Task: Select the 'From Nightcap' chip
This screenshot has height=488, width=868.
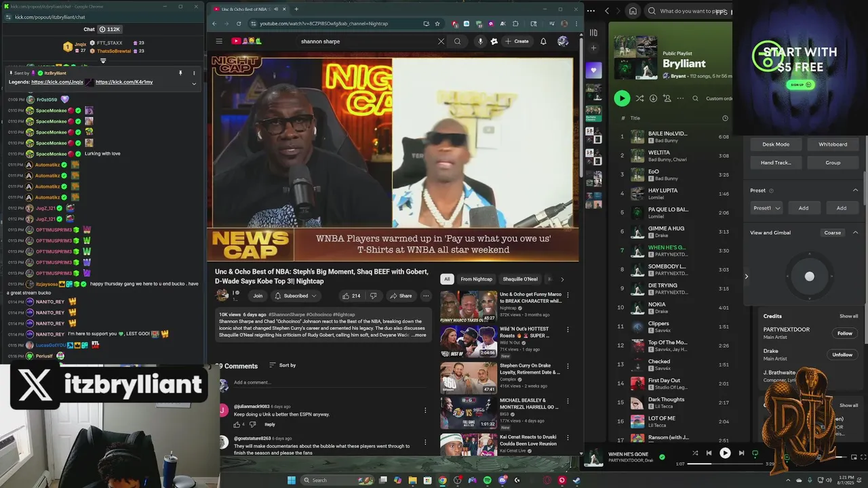Action: [x=477, y=279]
